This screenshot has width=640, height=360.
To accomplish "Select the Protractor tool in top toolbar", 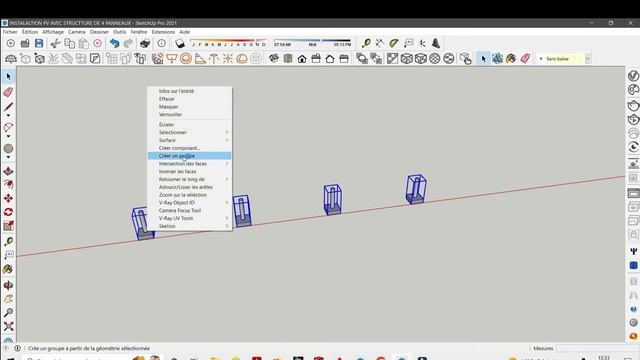I will coord(394,43).
